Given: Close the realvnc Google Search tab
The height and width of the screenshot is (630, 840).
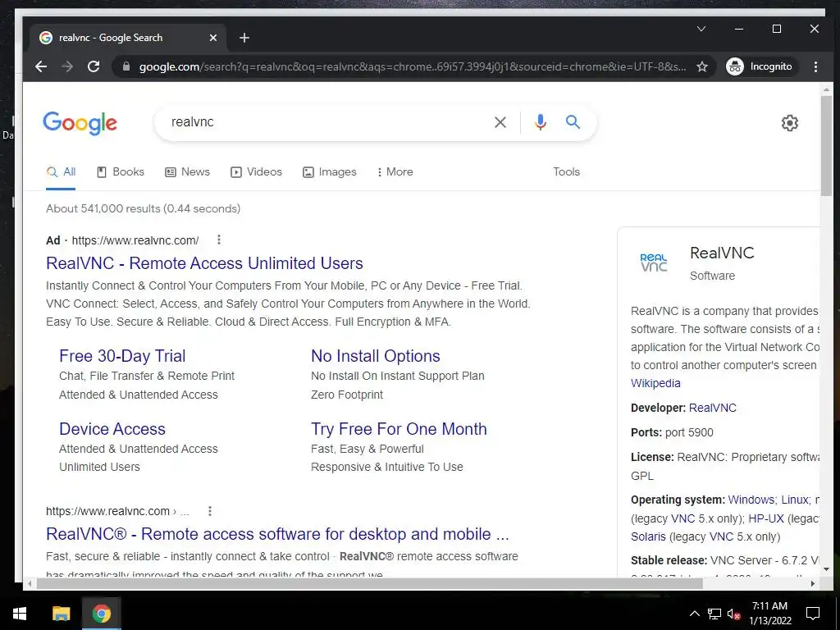Looking at the screenshot, I should point(212,38).
